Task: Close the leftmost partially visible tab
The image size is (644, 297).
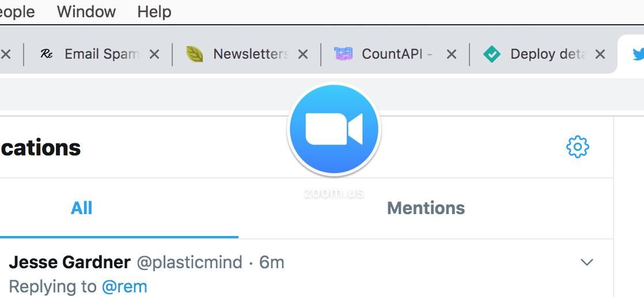Action: click(x=5, y=54)
